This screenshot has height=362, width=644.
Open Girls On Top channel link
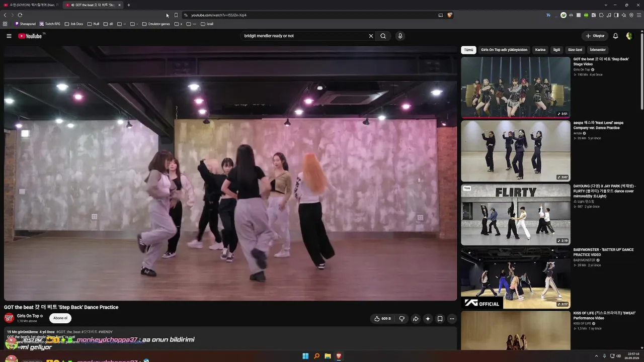tap(28, 316)
